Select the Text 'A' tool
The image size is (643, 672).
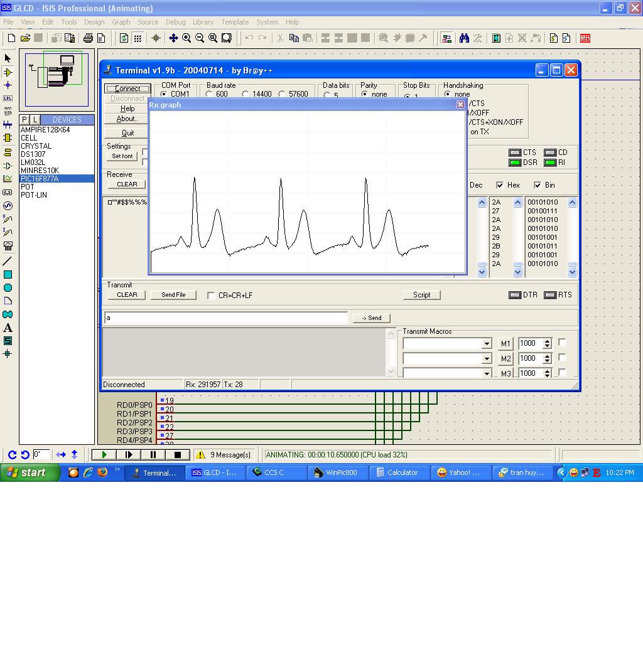click(8, 328)
